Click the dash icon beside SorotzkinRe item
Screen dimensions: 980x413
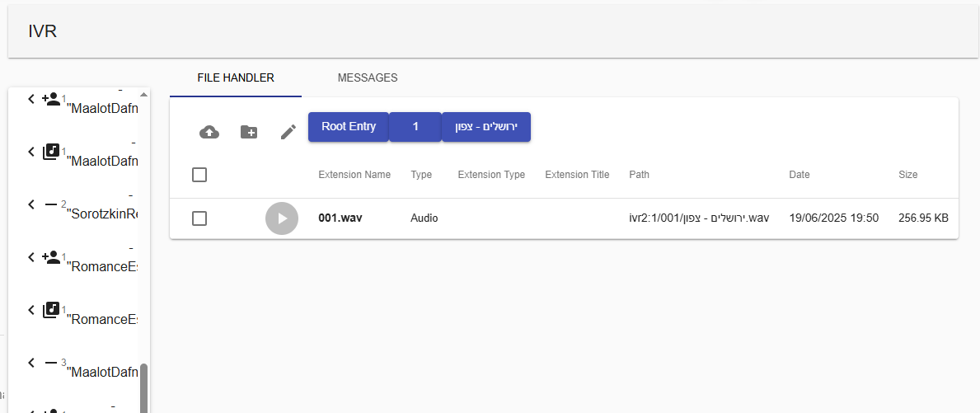[51, 204]
